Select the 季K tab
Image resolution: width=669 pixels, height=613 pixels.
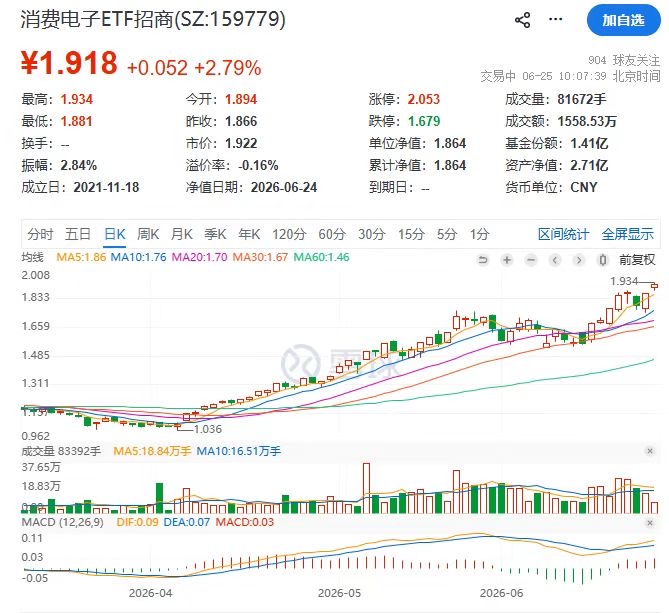tap(215, 234)
